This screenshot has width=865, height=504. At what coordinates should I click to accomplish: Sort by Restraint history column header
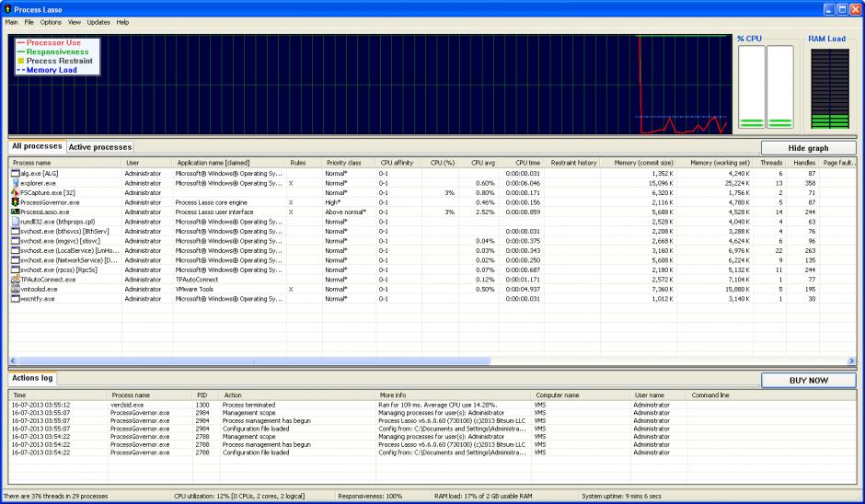[x=572, y=163]
